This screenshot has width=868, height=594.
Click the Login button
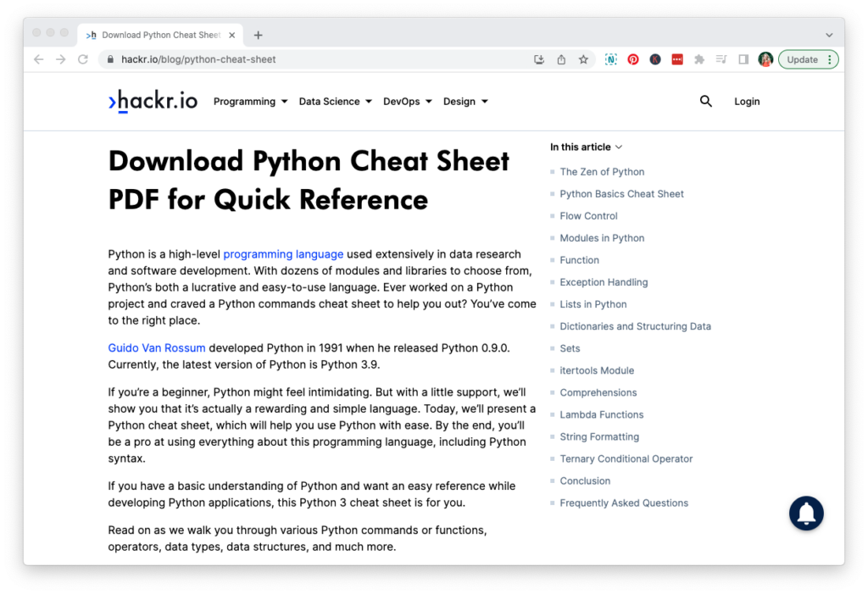(747, 102)
